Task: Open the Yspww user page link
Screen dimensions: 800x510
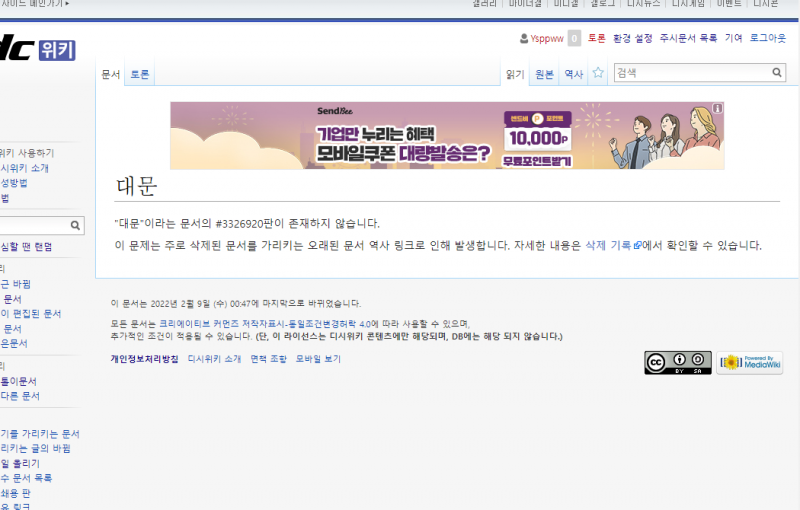Action: [x=547, y=39]
